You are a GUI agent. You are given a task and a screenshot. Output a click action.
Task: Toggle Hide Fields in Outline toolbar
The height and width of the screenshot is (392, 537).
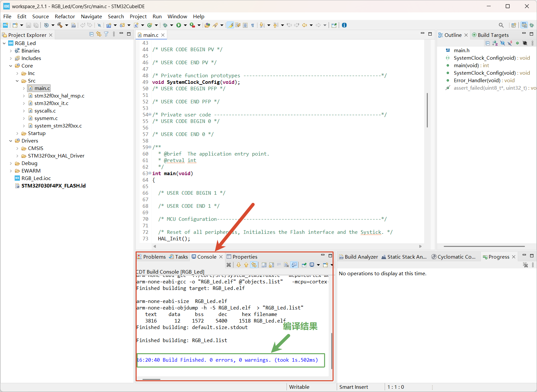tap(502, 43)
